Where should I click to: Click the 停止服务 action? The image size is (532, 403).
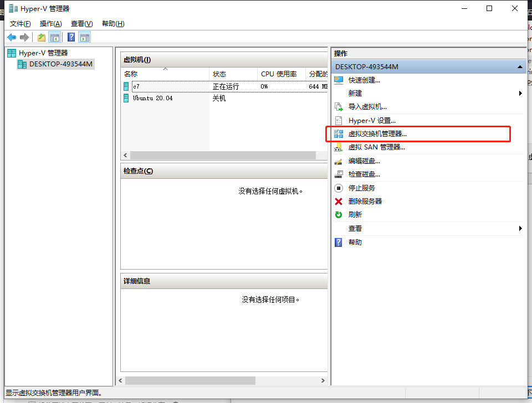pyautogui.click(x=362, y=188)
